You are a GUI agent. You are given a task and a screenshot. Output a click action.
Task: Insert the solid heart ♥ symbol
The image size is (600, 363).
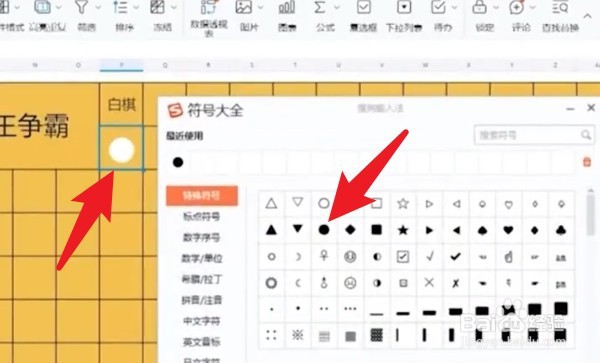(x=508, y=230)
